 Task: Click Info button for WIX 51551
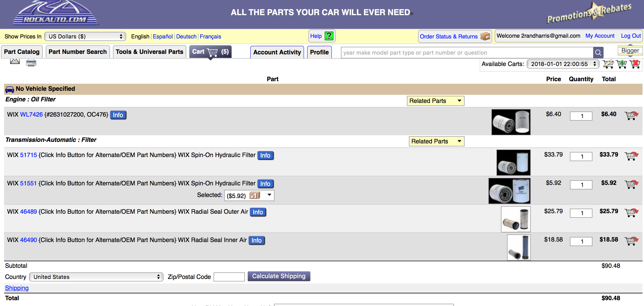click(x=265, y=184)
